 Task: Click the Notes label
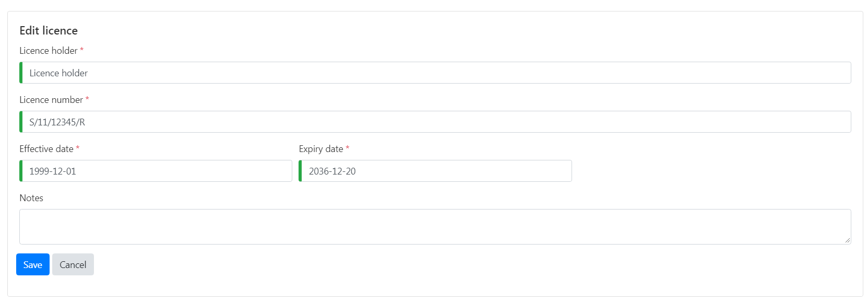(x=31, y=198)
